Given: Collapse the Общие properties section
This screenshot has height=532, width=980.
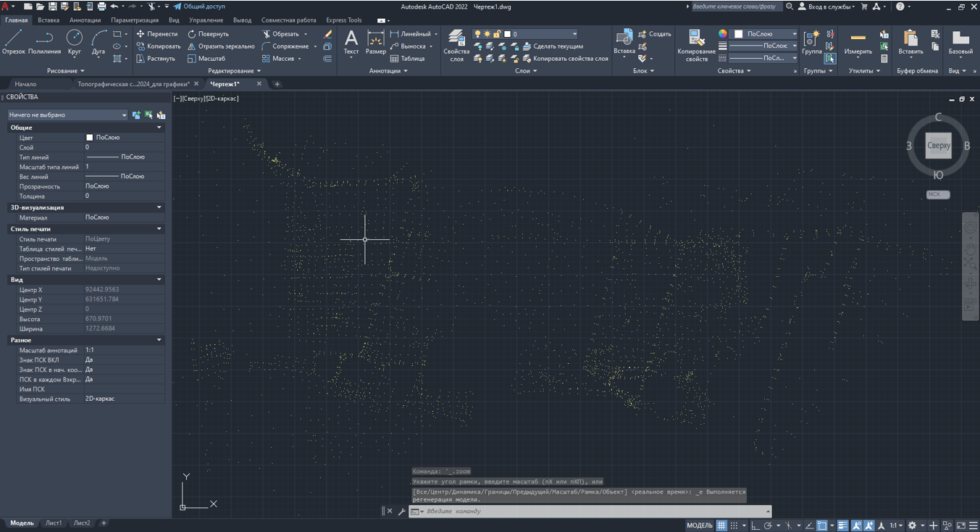Looking at the screenshot, I should tap(159, 128).
